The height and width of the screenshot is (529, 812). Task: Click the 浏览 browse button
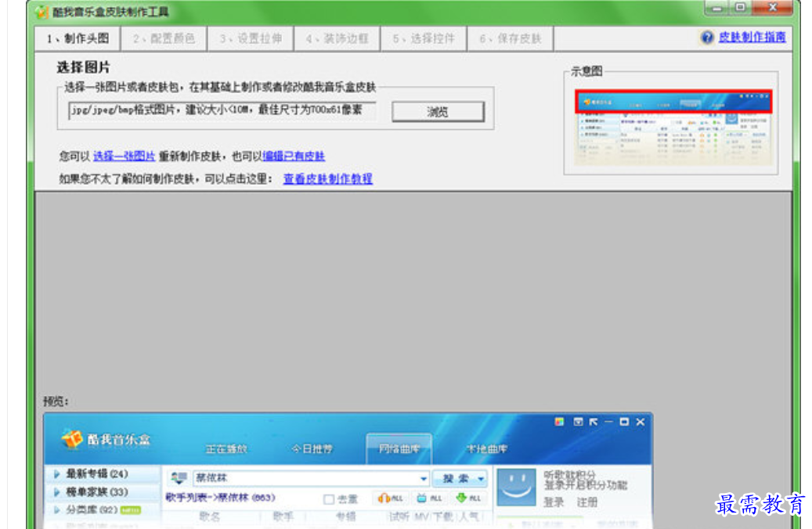pos(438,112)
